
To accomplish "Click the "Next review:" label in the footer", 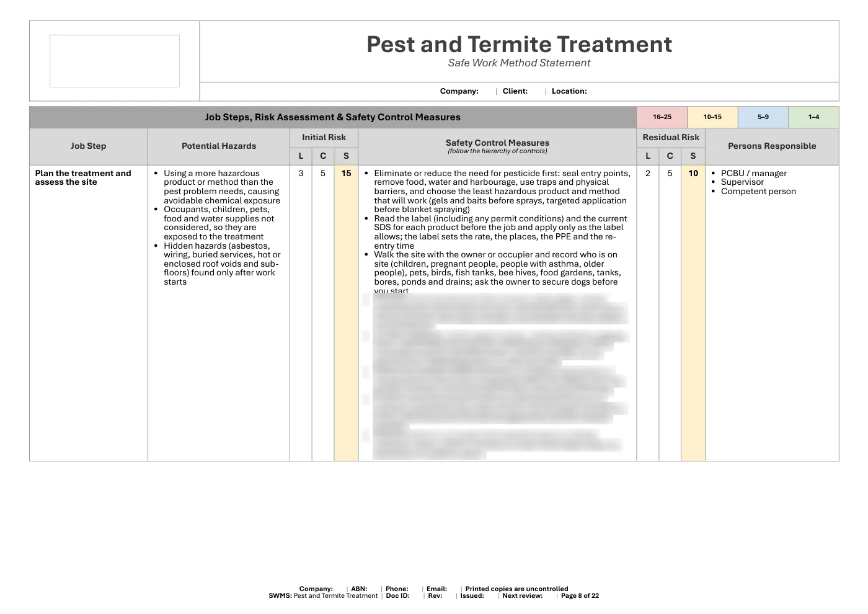I will pyautogui.click(x=523, y=596).
